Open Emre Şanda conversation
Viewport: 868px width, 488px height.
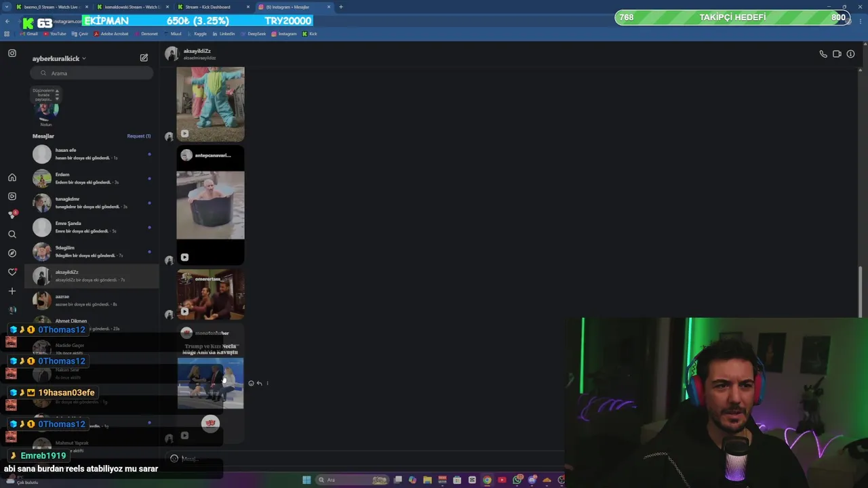coord(92,227)
